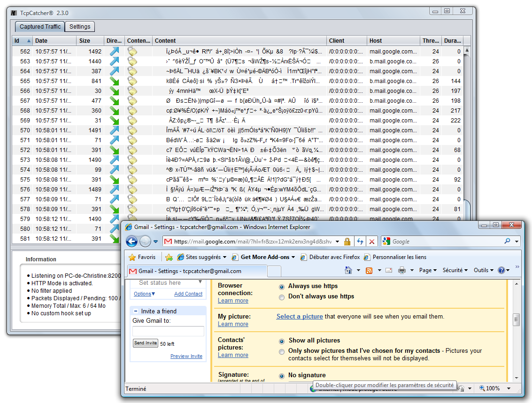Select Don't always use https
Screen dimensions: 532x403
coord(282,297)
